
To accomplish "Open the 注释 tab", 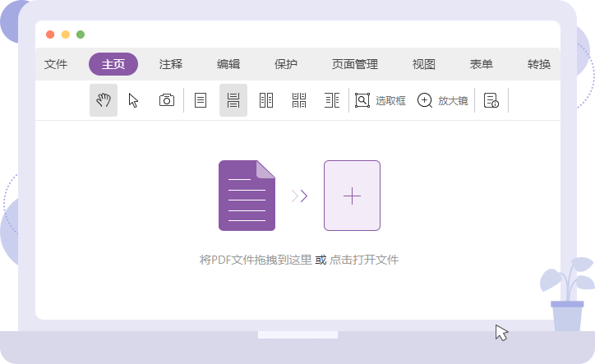I will [x=171, y=64].
